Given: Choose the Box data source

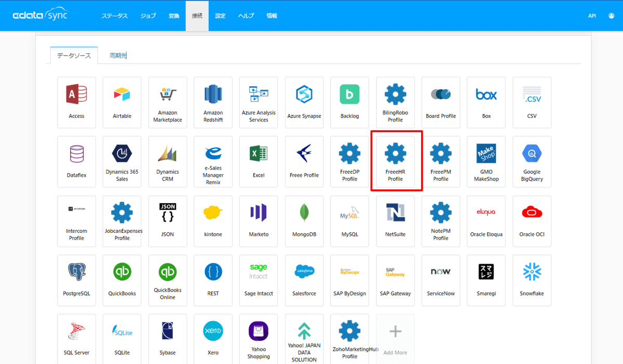Looking at the screenshot, I should pos(486,103).
